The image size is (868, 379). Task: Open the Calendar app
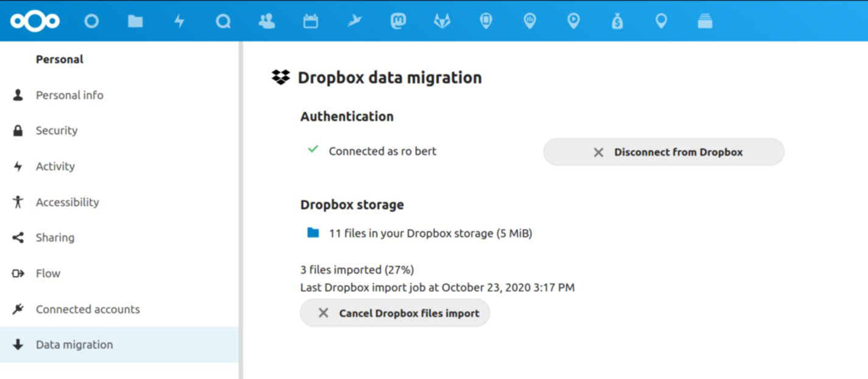[x=310, y=21]
